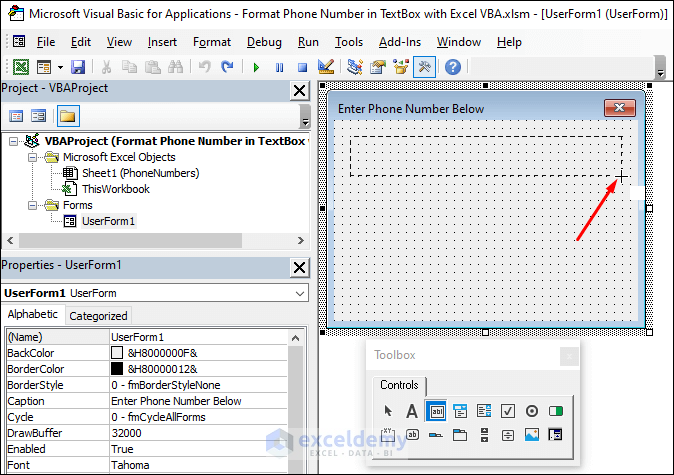Toggle Design Mode icon
674x475 pixels.
tap(326, 67)
